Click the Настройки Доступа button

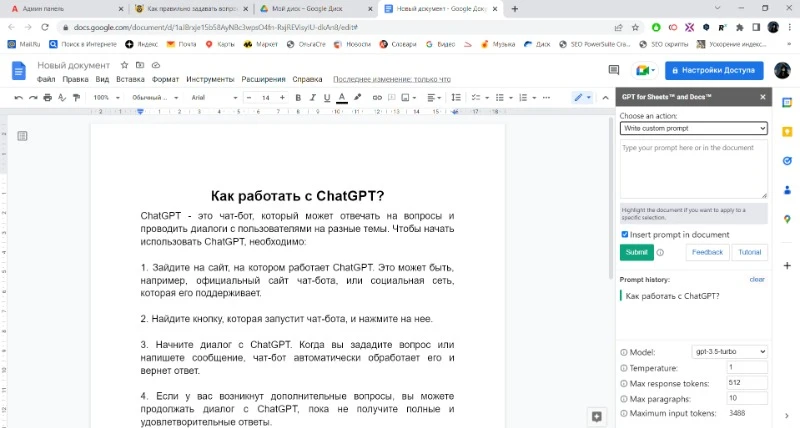(714, 70)
